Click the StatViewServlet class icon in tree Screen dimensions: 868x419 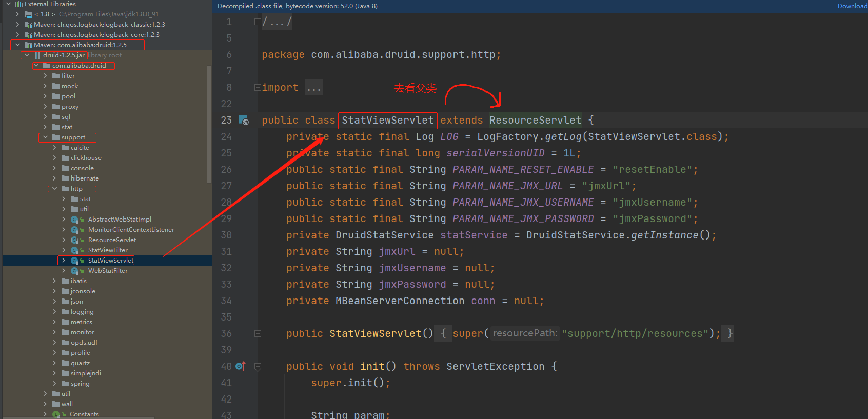(x=75, y=261)
